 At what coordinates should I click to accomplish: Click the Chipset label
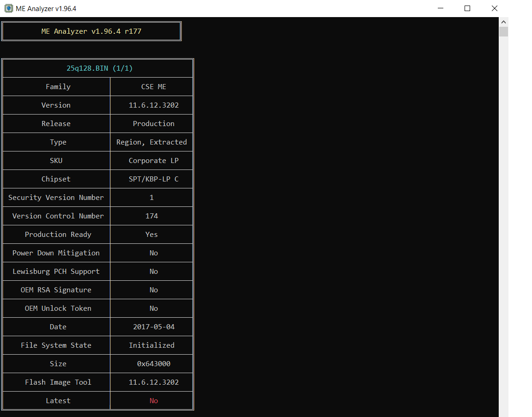tap(56, 179)
